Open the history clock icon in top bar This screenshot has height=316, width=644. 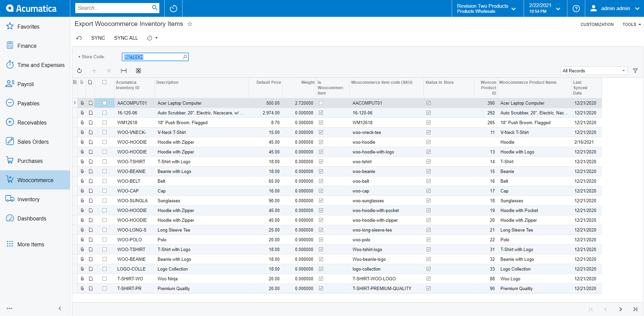[x=173, y=8]
